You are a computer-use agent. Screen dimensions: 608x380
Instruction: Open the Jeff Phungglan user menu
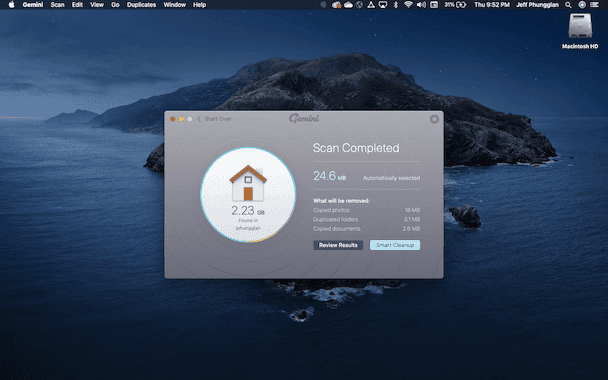tap(537, 5)
